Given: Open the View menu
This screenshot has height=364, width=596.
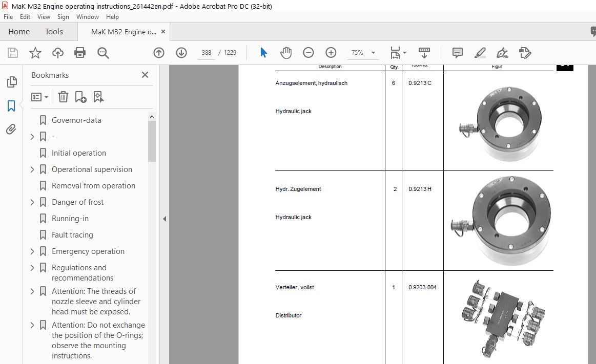Looking at the screenshot, I should [x=44, y=17].
